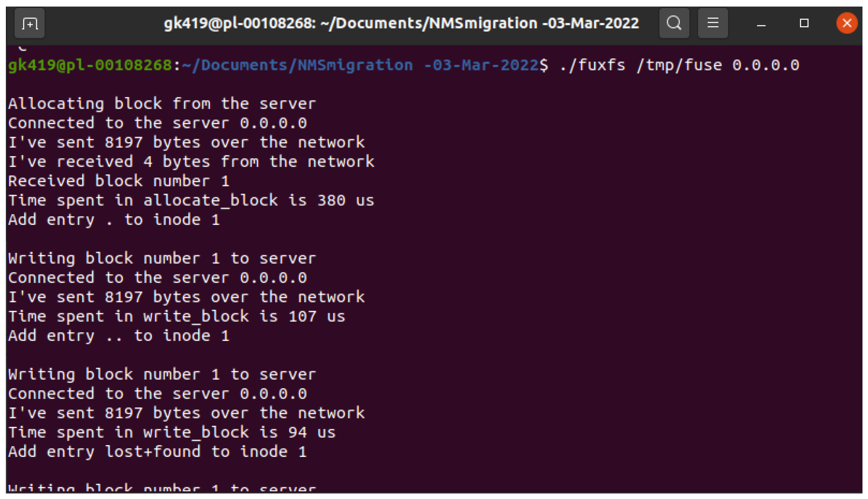Click the search icon in the header bar
Viewport: 868px width, 499px height.
click(674, 23)
